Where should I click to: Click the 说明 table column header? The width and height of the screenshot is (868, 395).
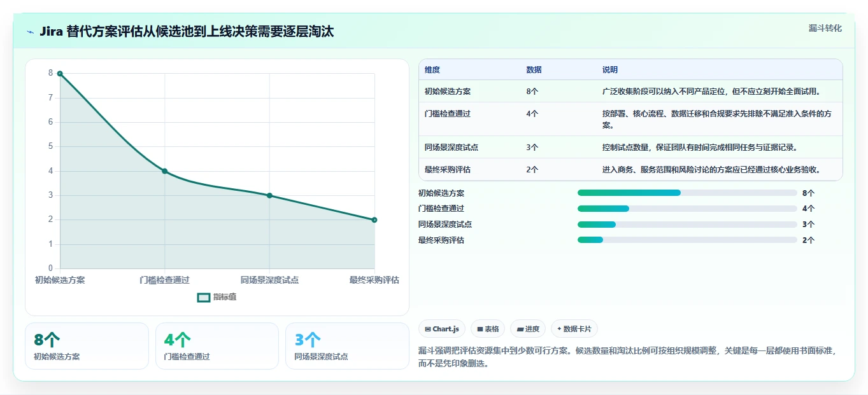pos(610,70)
